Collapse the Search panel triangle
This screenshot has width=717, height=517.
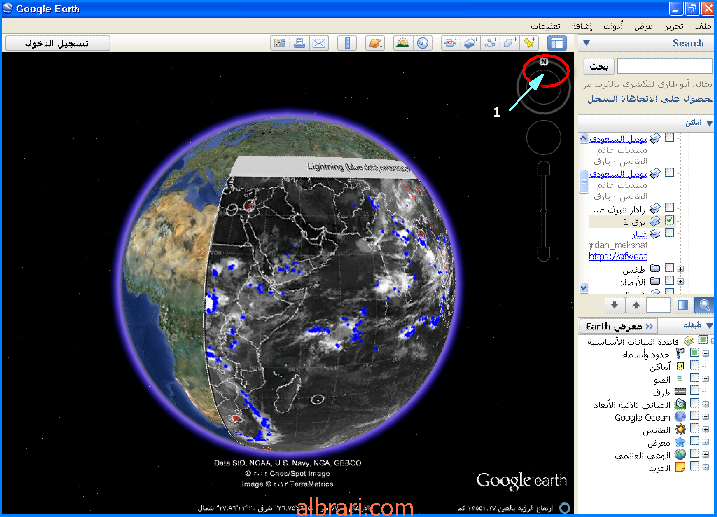(586, 43)
